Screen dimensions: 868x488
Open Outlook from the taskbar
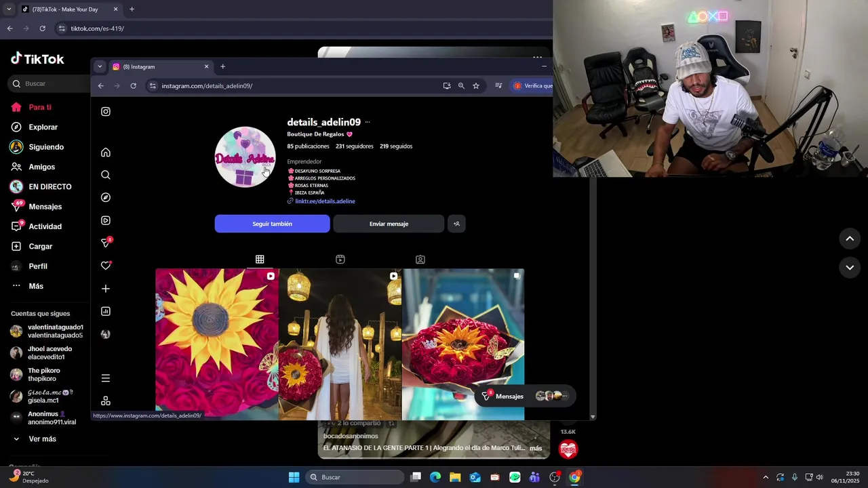pyautogui.click(x=475, y=477)
